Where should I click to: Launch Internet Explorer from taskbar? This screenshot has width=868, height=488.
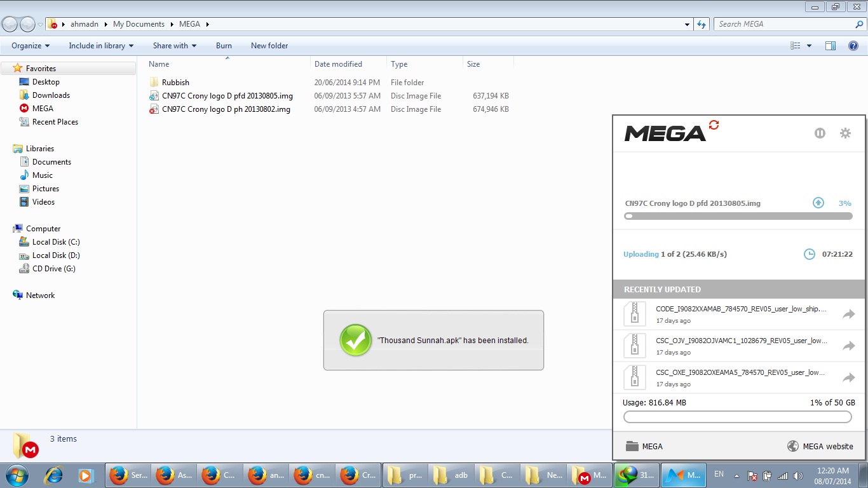pos(55,475)
